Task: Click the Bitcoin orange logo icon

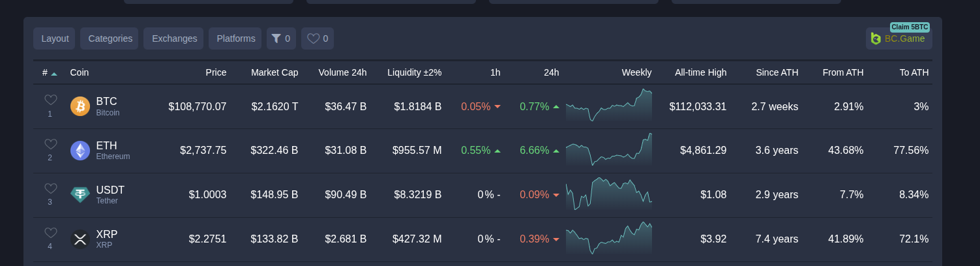Action: tap(80, 106)
